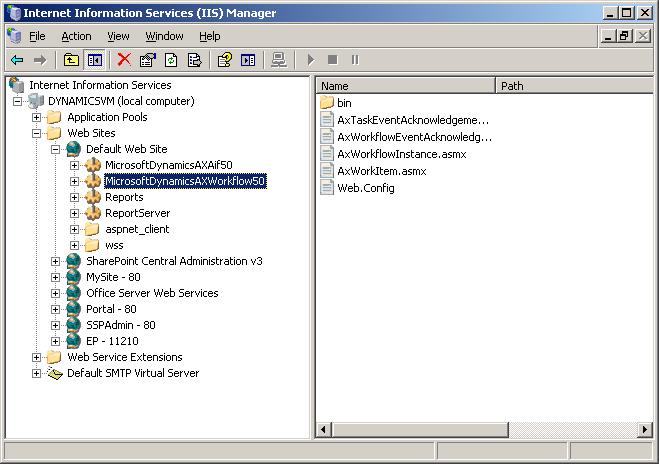Minimize the inner MMC child window
Screen dimensions: 659x464
[x=608, y=36]
